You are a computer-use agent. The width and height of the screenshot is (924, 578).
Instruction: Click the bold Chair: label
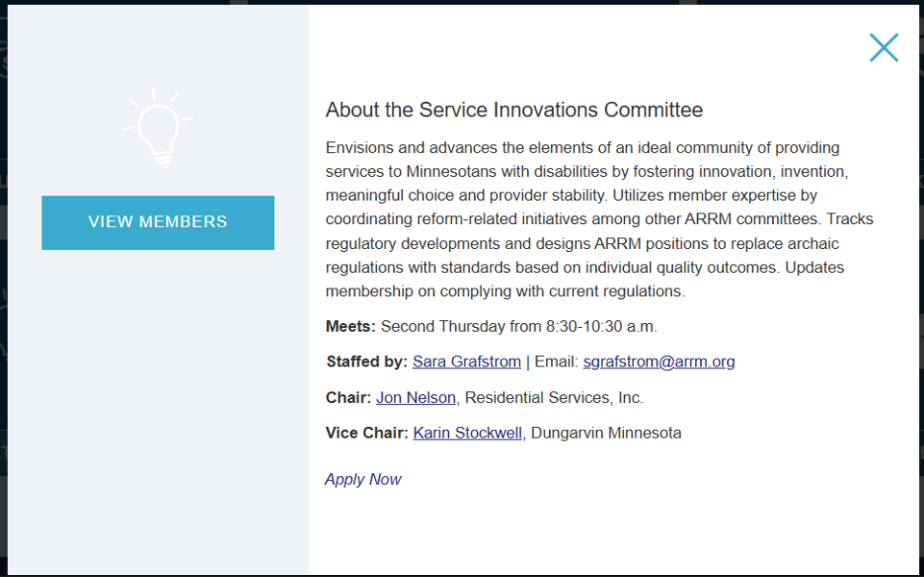(348, 397)
